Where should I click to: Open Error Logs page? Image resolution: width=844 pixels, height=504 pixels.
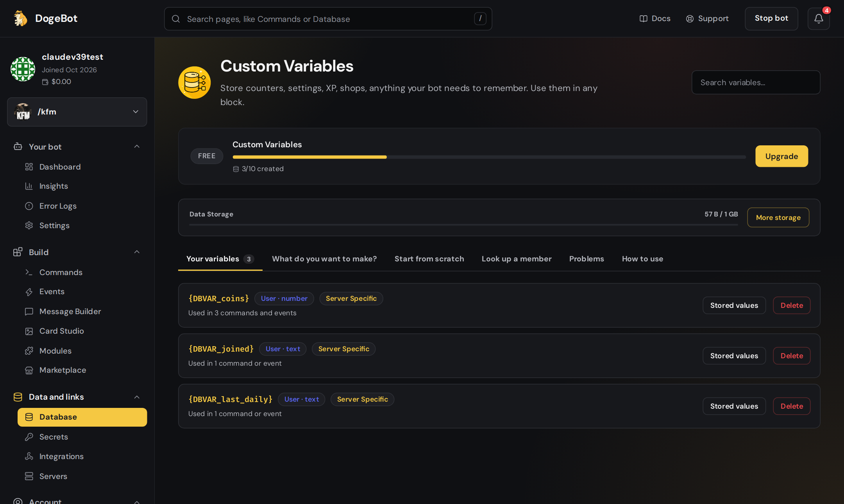[58, 206]
